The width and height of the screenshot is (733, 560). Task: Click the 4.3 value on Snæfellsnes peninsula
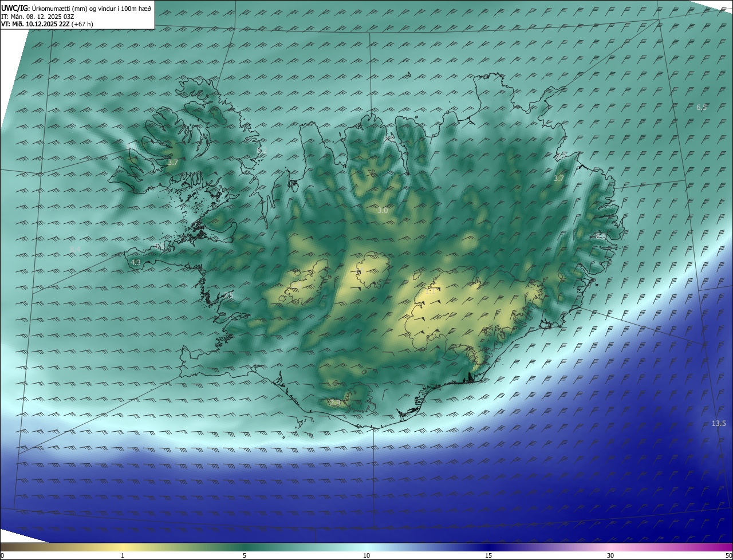[x=136, y=262]
